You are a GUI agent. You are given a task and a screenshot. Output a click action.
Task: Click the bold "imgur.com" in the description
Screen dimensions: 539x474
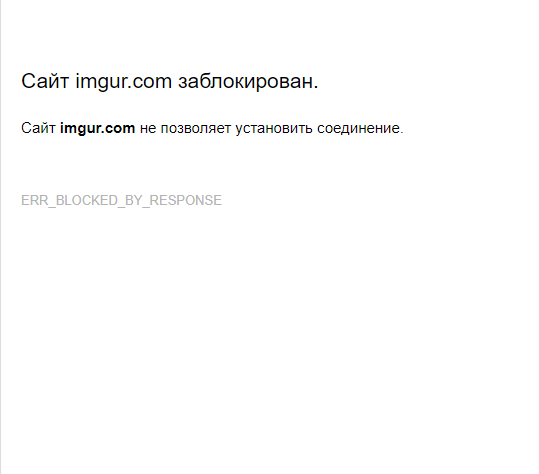tap(98, 128)
